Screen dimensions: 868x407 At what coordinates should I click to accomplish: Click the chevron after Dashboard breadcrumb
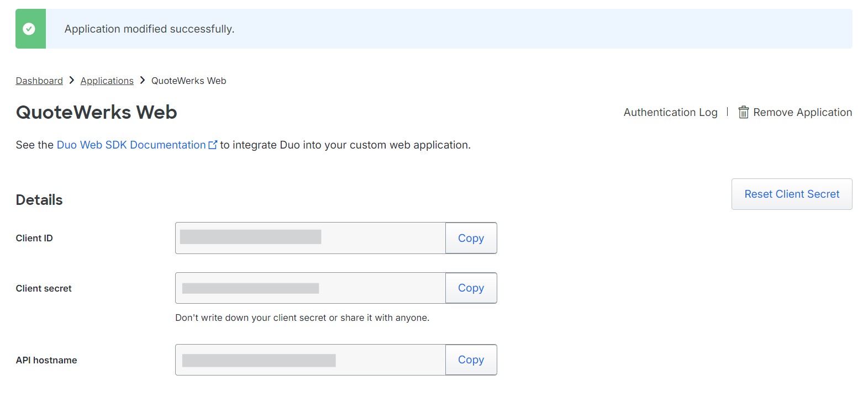click(x=72, y=81)
